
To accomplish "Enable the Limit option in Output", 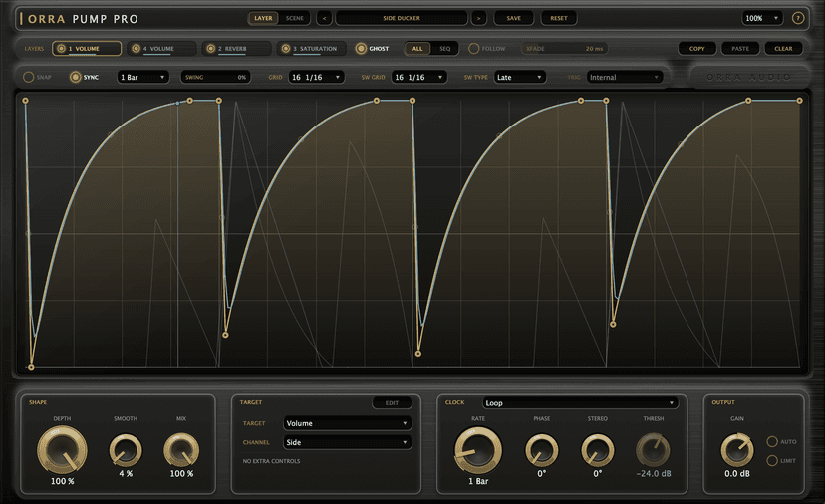I will pyautogui.click(x=772, y=461).
